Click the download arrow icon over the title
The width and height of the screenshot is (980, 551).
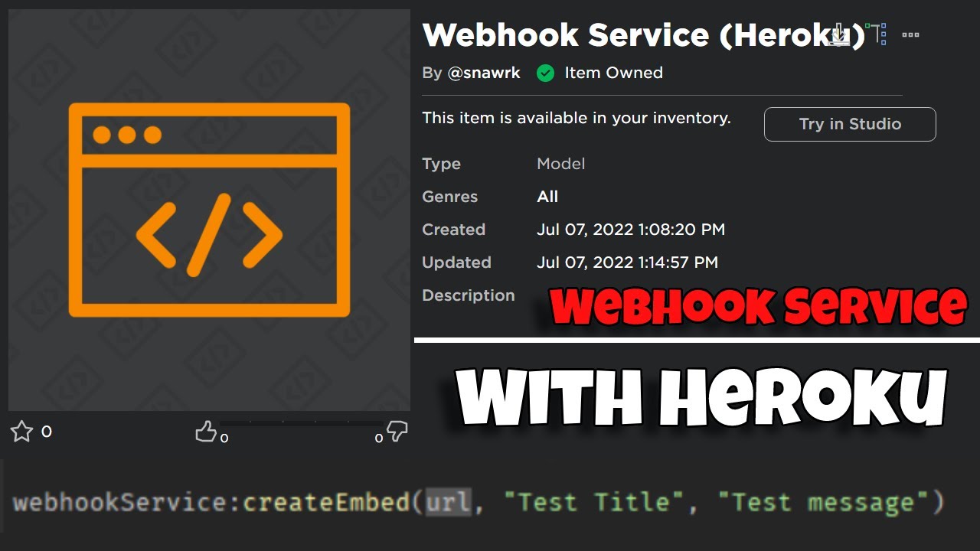point(840,34)
